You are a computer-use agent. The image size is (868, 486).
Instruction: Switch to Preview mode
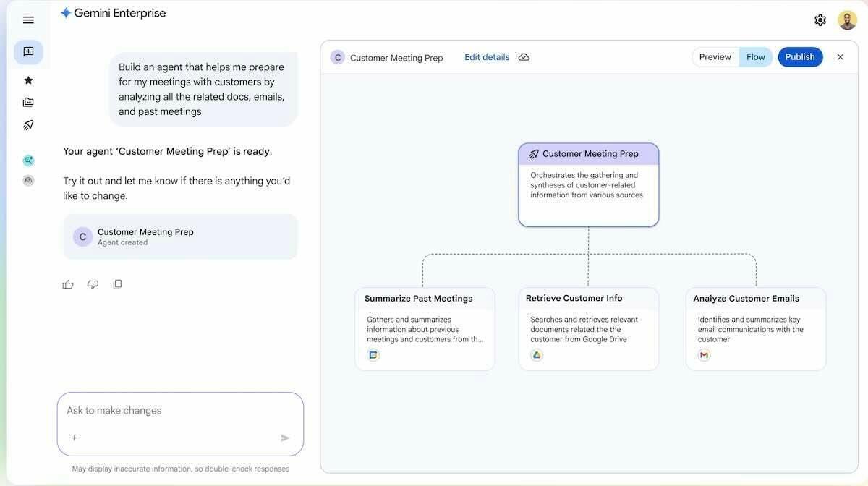[x=715, y=57]
